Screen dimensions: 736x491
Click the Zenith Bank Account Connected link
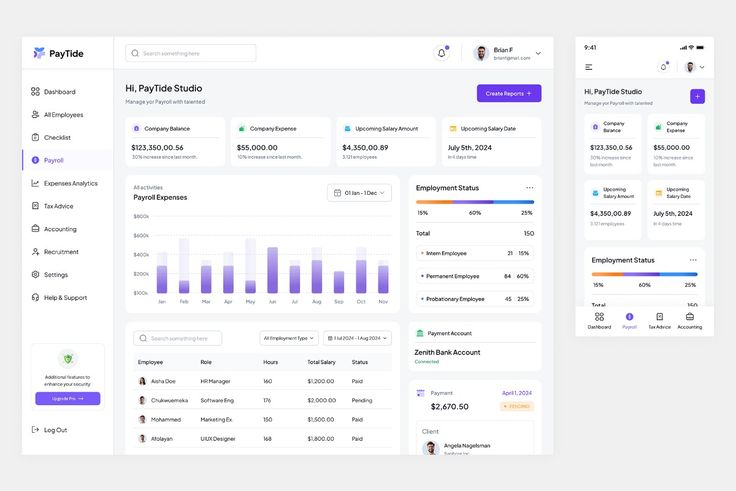[427, 361]
